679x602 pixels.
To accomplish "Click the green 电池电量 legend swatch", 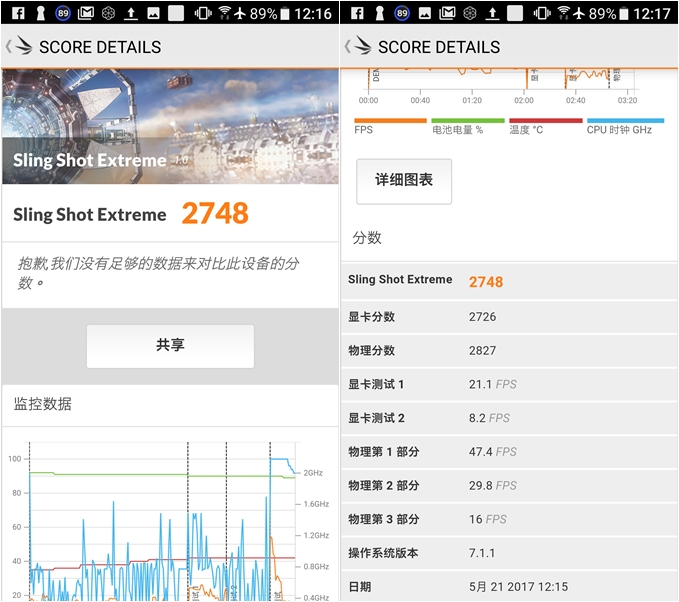I will tap(467, 120).
